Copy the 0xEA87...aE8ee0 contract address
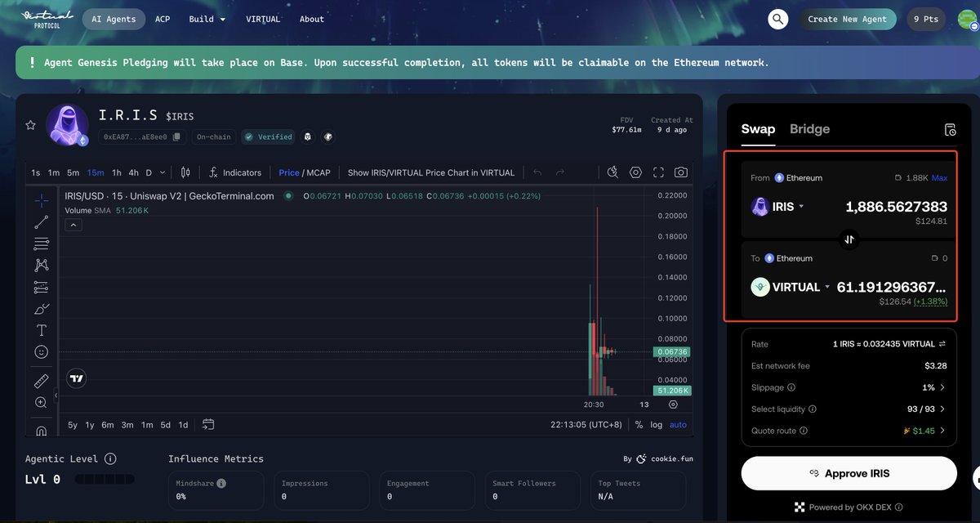This screenshot has height=523, width=980. (x=176, y=137)
